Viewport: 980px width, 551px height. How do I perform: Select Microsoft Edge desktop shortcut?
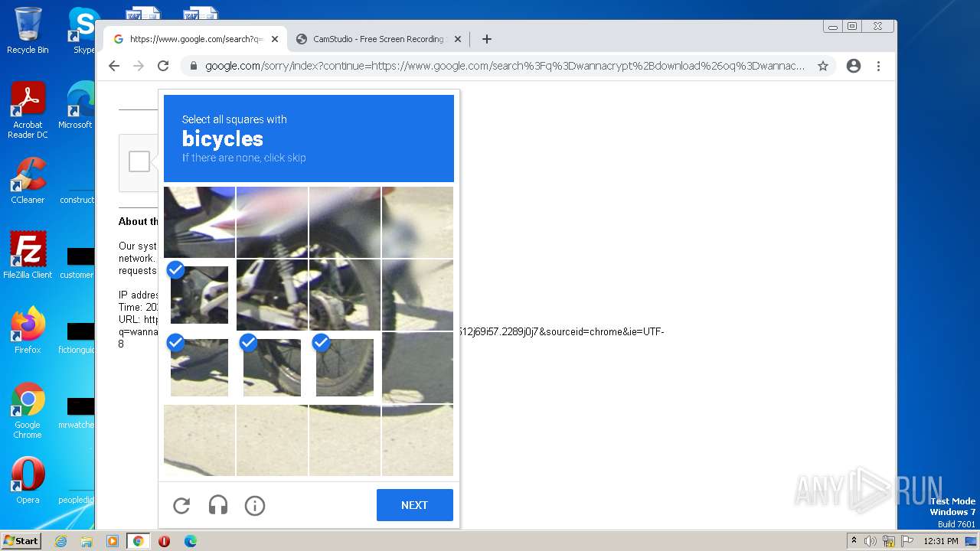coord(77,106)
